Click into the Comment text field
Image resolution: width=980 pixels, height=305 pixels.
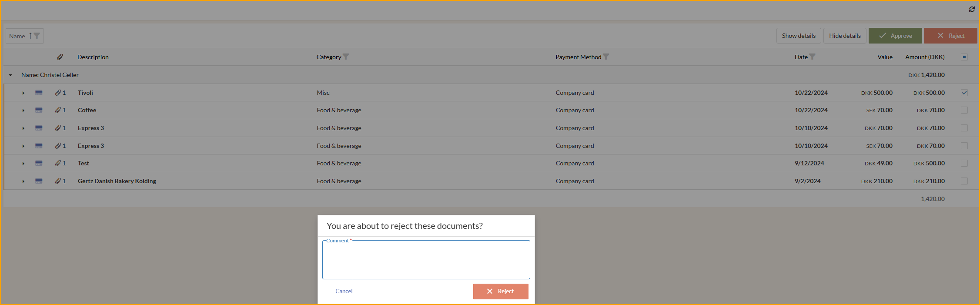[426, 260]
